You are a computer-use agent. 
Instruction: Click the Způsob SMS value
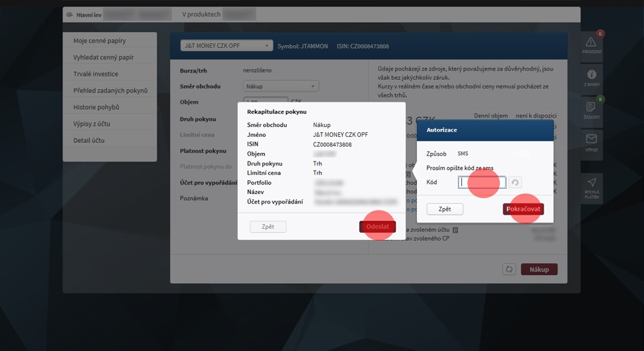tap(463, 154)
